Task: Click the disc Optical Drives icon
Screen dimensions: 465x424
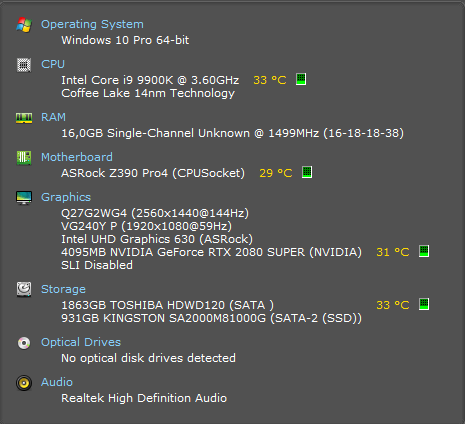Action: (x=24, y=343)
